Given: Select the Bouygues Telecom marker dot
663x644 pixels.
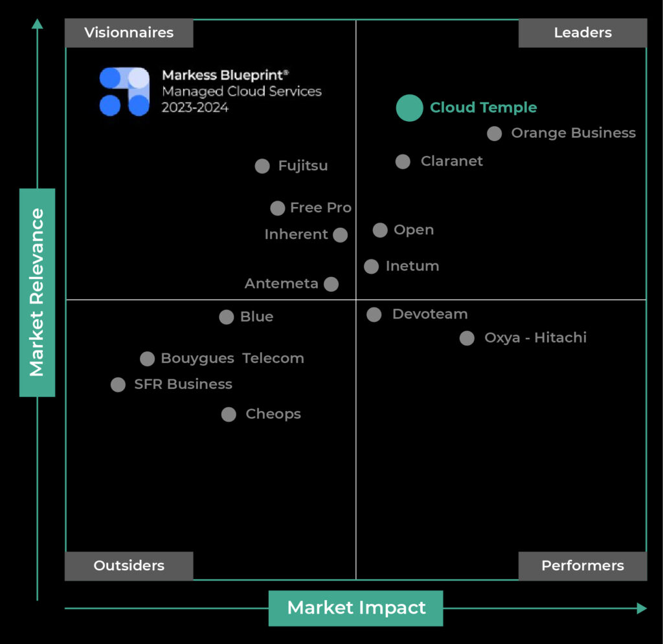Looking at the screenshot, I should [147, 359].
